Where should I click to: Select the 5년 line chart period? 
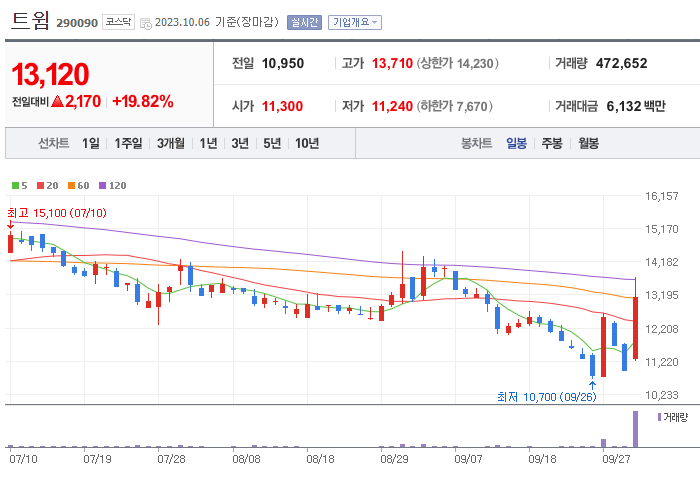pyautogui.click(x=272, y=143)
